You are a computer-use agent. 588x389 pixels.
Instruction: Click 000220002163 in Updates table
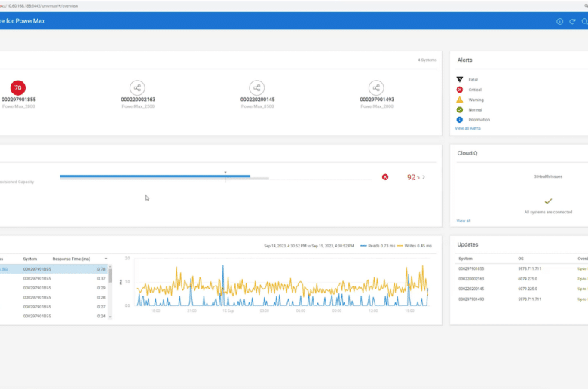click(x=471, y=279)
